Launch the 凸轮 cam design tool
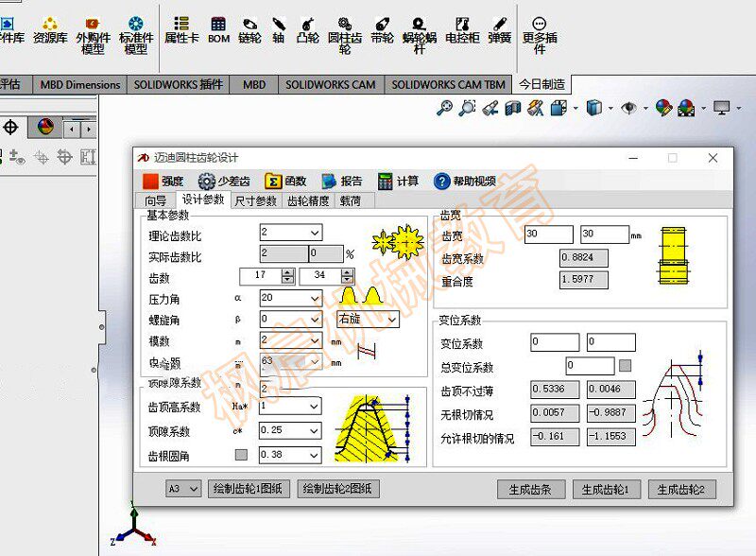 pyautogui.click(x=307, y=31)
